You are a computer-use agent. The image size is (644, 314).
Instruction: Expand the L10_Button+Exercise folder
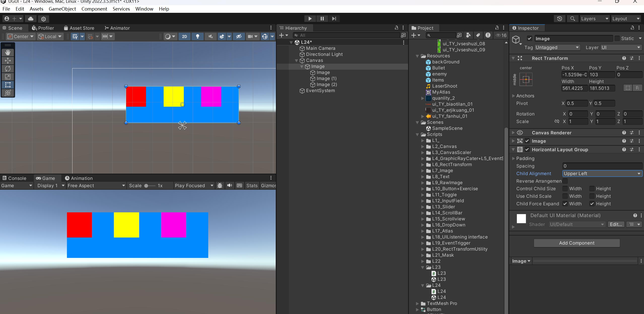(423, 189)
